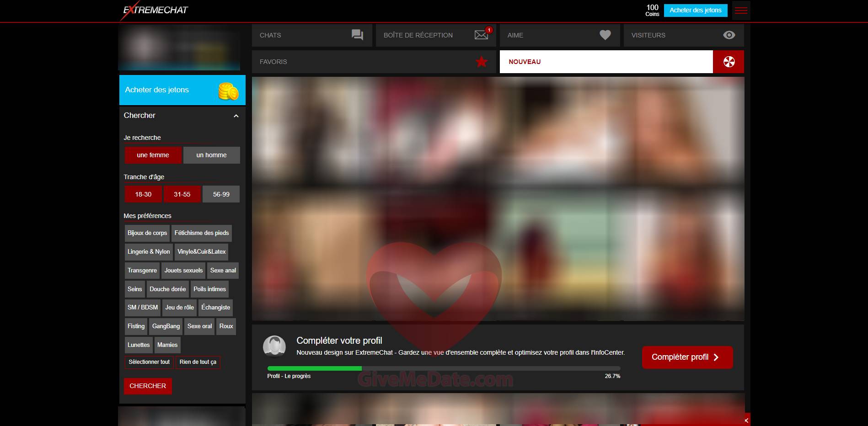Click the 'Tranche d'âge' label

[144, 177]
